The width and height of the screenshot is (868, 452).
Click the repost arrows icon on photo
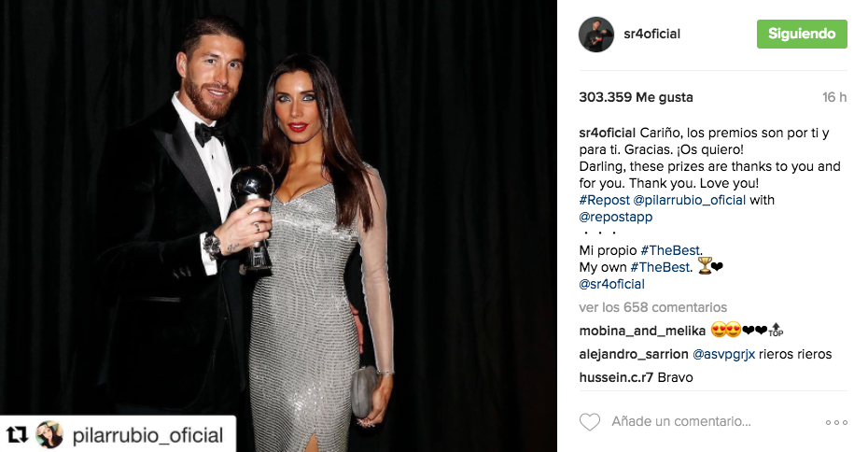tap(17, 435)
